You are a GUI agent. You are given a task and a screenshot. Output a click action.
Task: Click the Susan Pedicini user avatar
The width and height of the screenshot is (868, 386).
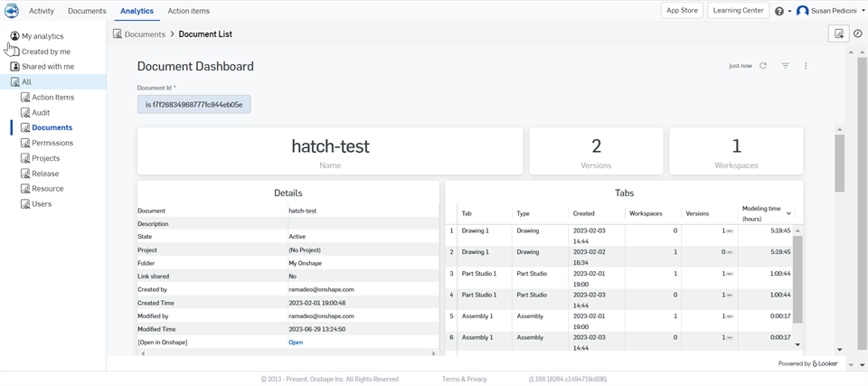point(802,11)
